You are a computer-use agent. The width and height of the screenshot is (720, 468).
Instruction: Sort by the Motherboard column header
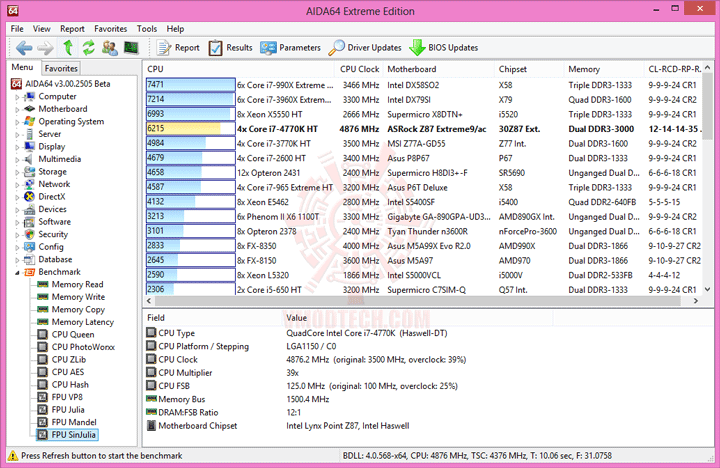(439, 69)
